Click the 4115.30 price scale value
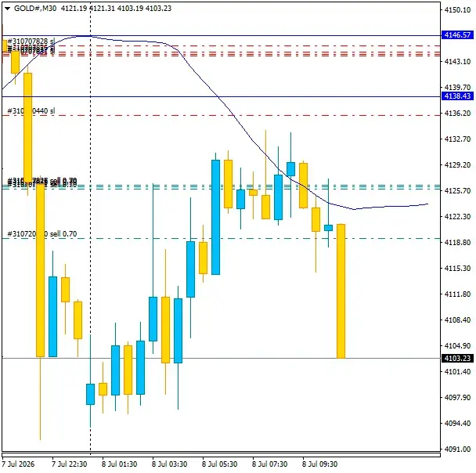Image resolution: width=476 pixels, height=473 pixels. [457, 269]
